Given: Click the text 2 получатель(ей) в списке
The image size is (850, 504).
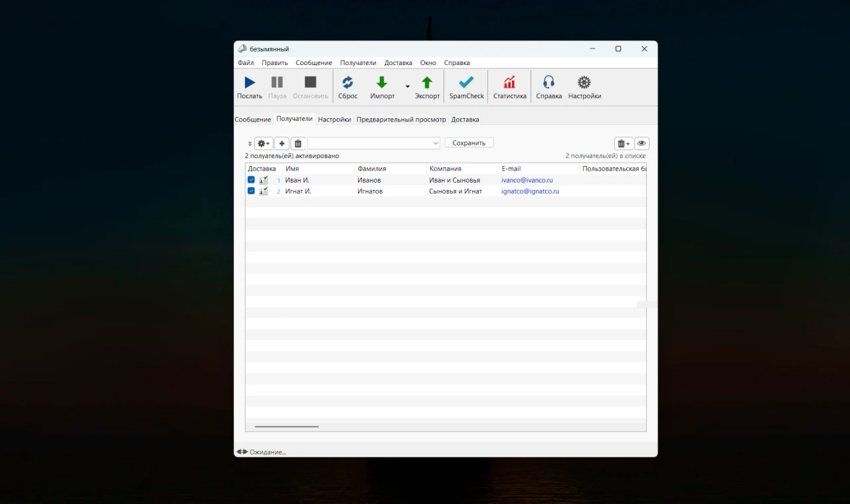Looking at the screenshot, I should click(x=606, y=155).
